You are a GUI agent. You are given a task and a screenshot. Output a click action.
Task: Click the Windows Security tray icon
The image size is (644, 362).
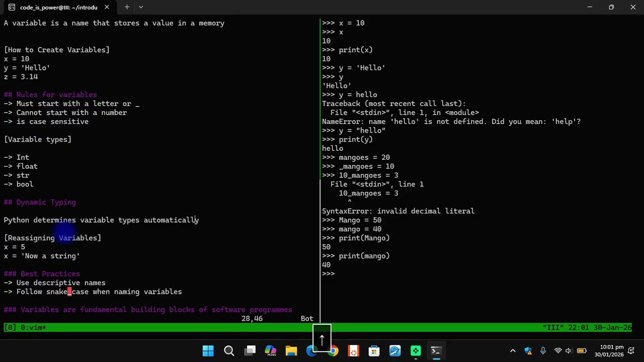click(x=528, y=351)
